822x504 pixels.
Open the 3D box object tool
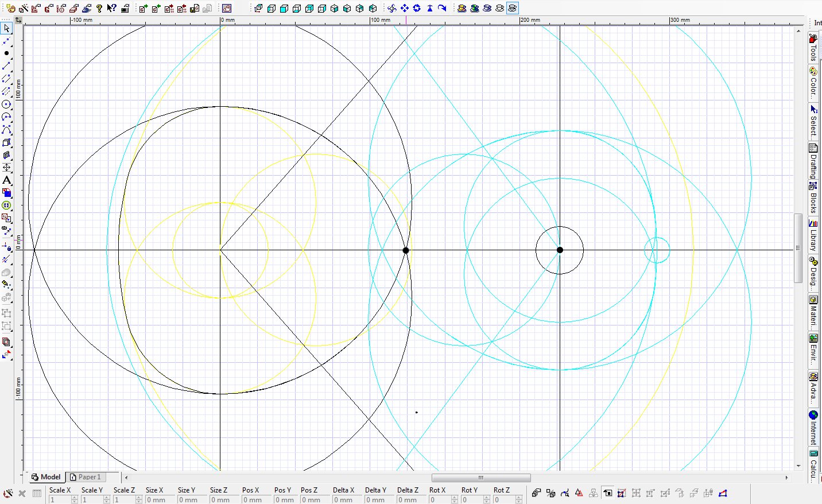pos(6,142)
